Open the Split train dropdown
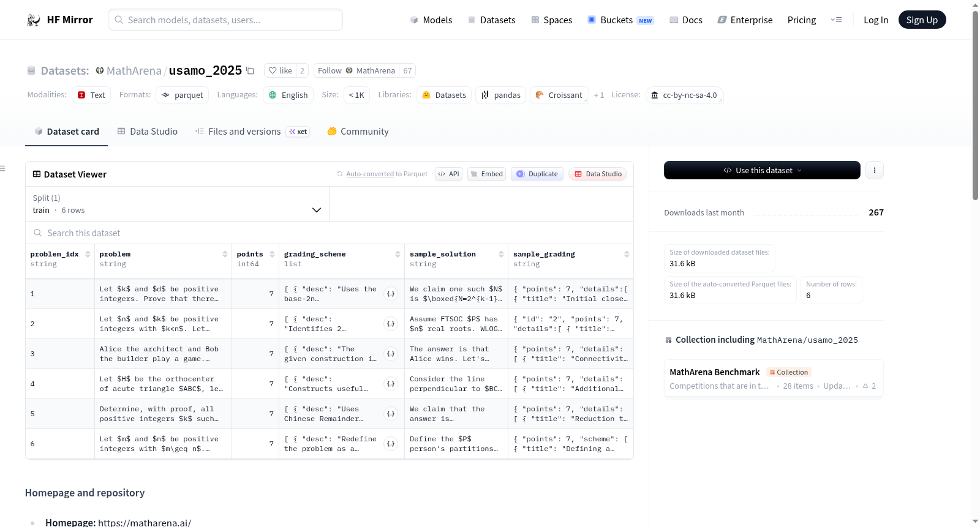 (x=177, y=204)
